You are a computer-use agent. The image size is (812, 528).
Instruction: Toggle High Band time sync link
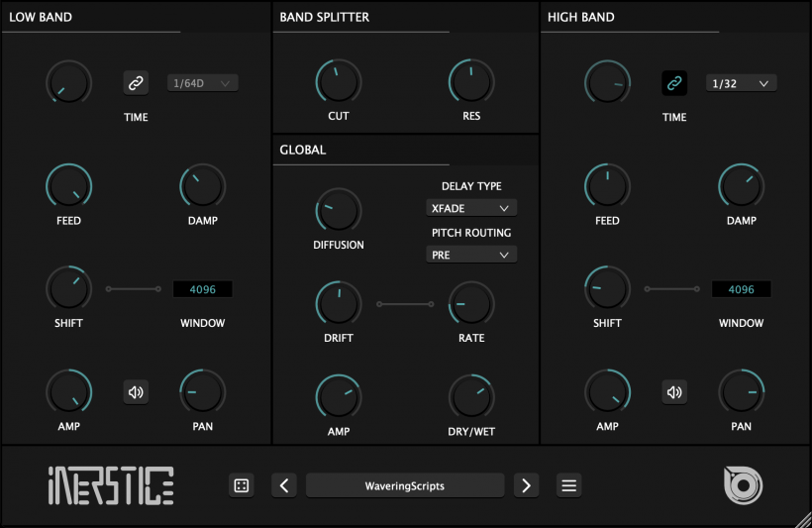pyautogui.click(x=674, y=83)
